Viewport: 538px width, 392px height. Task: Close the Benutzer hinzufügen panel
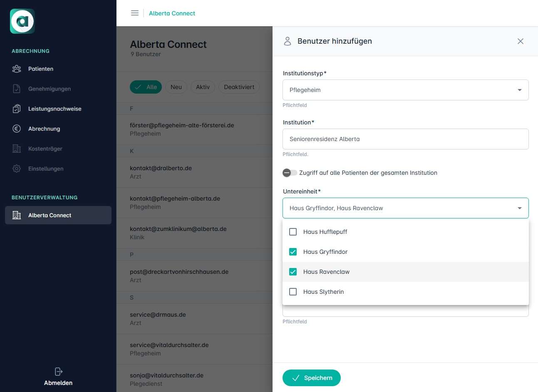click(x=520, y=41)
